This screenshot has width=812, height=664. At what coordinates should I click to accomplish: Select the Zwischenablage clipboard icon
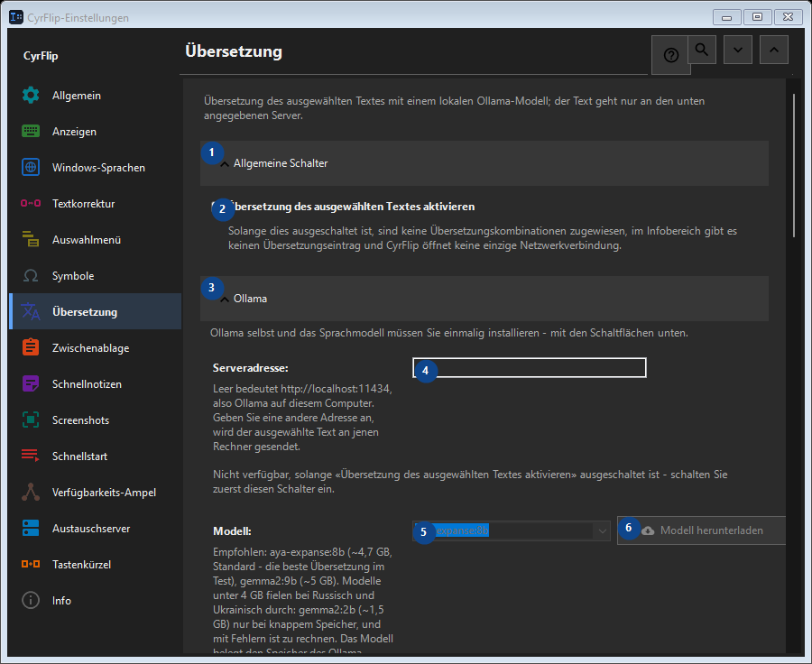(x=31, y=347)
